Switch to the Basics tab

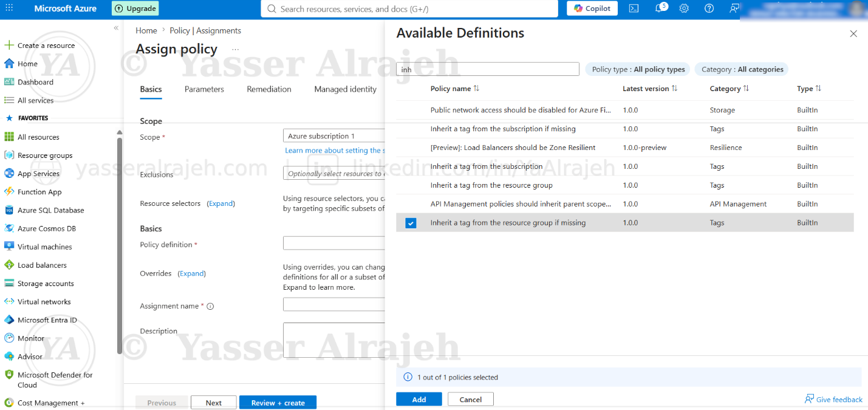tap(151, 89)
